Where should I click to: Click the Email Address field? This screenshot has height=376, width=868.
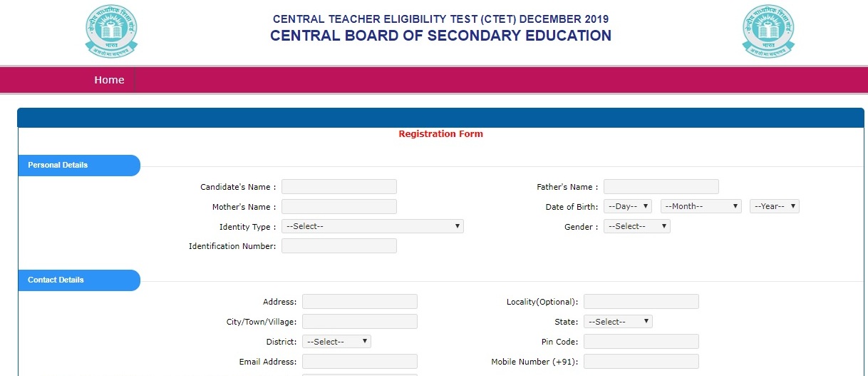pos(360,362)
